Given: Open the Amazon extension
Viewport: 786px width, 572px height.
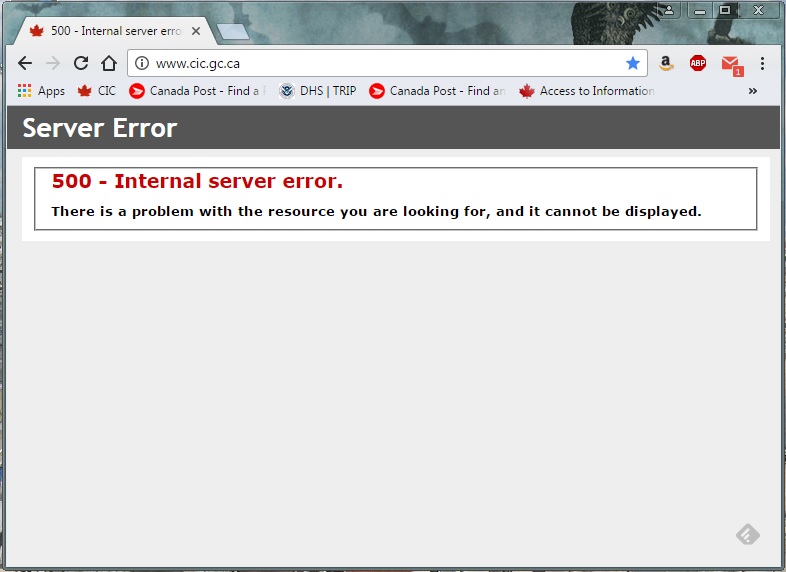Looking at the screenshot, I should pyautogui.click(x=666, y=63).
